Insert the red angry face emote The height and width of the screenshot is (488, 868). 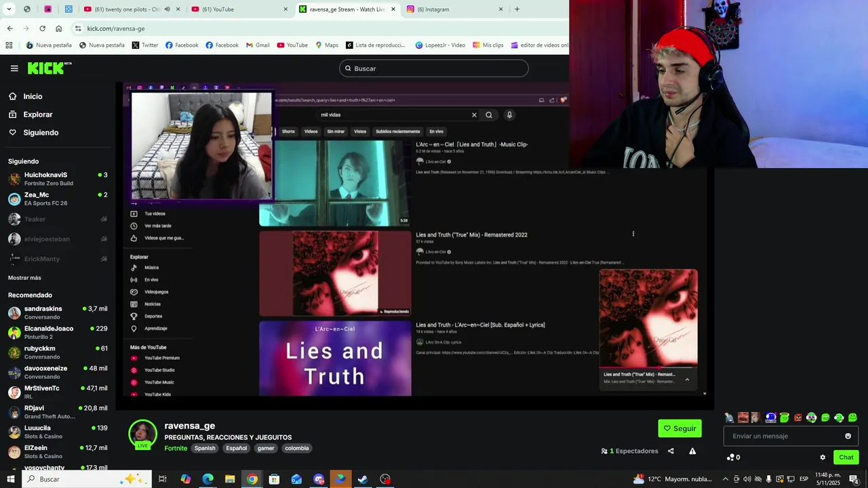click(798, 418)
